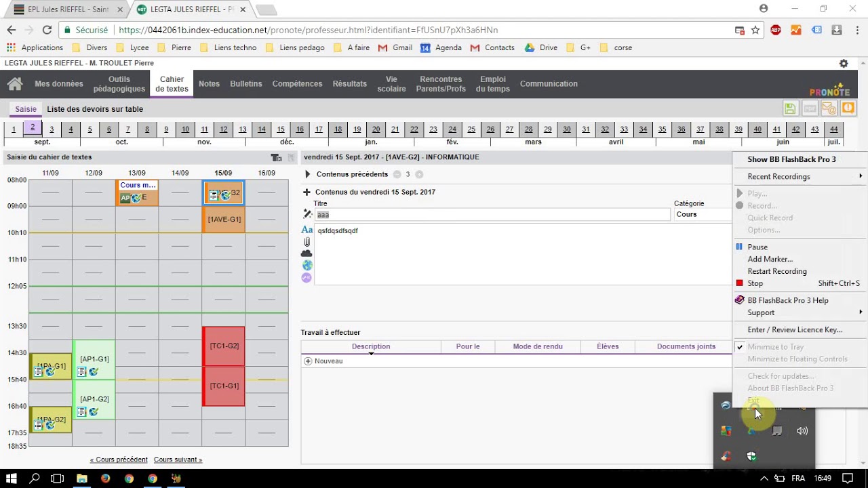This screenshot has width=868, height=488.
Task: Select week 10 in the week bar
Action: 185,129
